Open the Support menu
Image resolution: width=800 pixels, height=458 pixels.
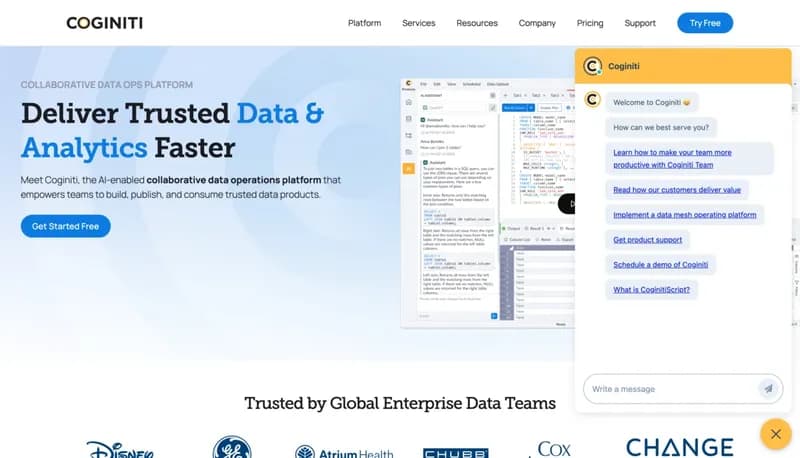point(640,23)
